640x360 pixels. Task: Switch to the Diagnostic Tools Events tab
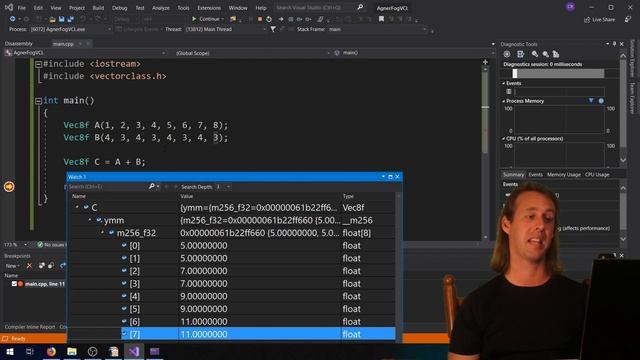[x=536, y=175]
